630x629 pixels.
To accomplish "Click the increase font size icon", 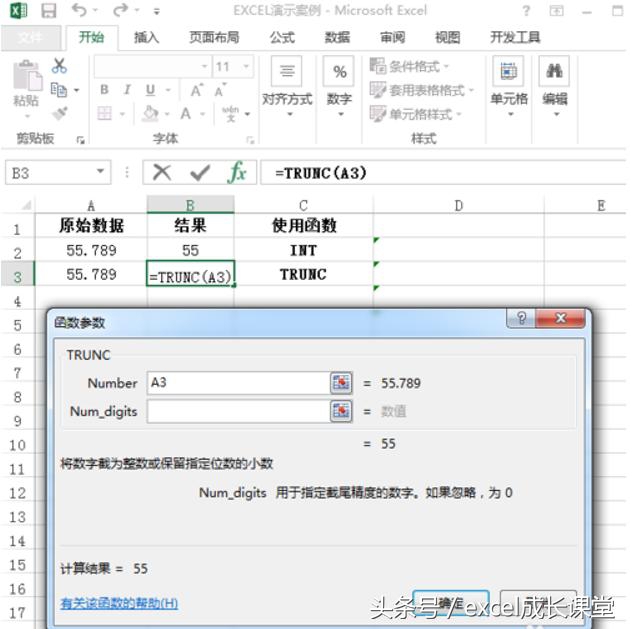I will [x=196, y=90].
